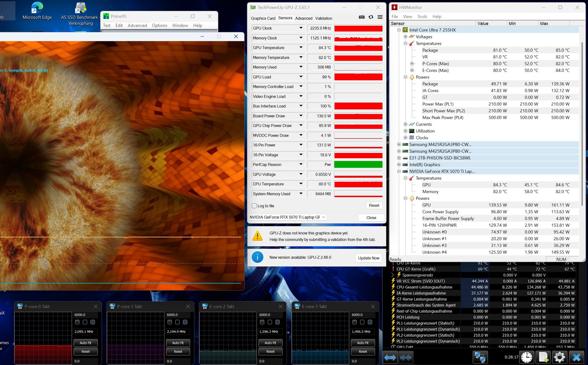The width and height of the screenshot is (588, 365).
Task: Open the GPU selection dropdown in GPU-Z
Action: click(x=324, y=217)
